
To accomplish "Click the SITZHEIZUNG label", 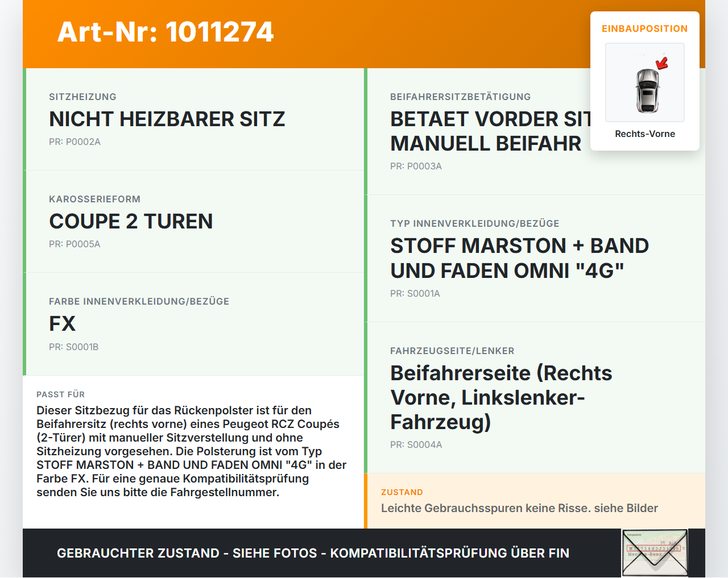I will point(82,97).
